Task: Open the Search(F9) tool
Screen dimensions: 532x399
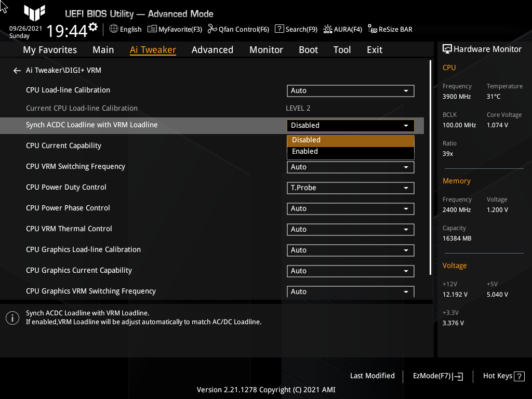Action: coord(296,29)
